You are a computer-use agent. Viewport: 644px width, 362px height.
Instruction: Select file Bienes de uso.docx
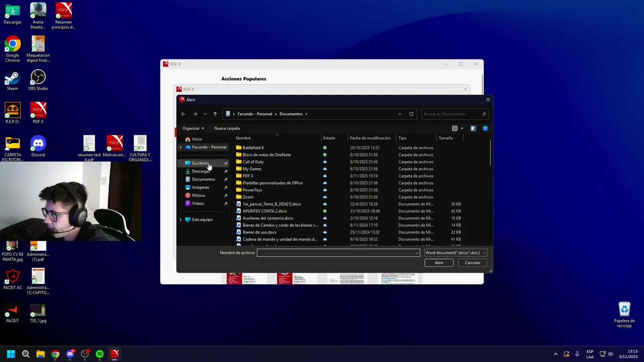(260, 232)
